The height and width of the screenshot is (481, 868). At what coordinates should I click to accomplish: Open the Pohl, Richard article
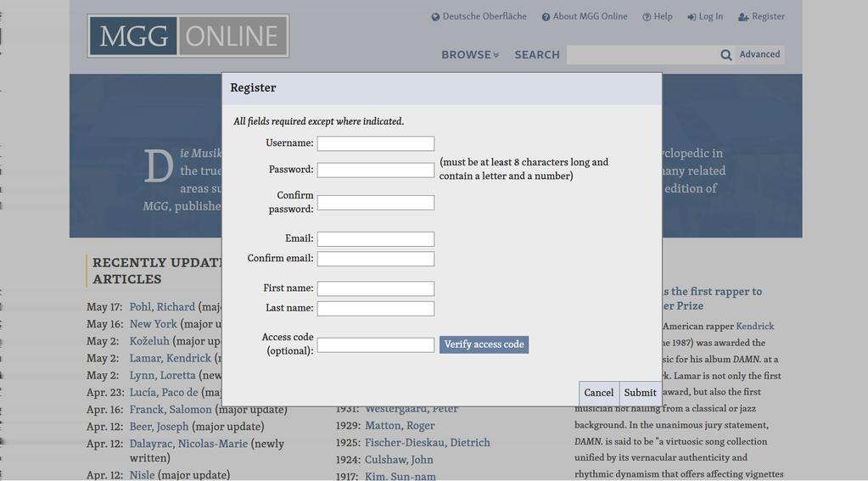tap(162, 306)
